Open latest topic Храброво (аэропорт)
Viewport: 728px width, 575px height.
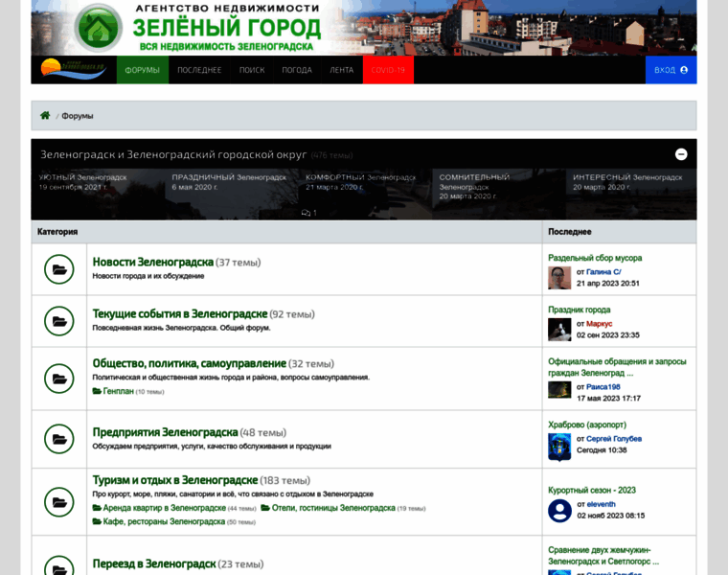587,425
